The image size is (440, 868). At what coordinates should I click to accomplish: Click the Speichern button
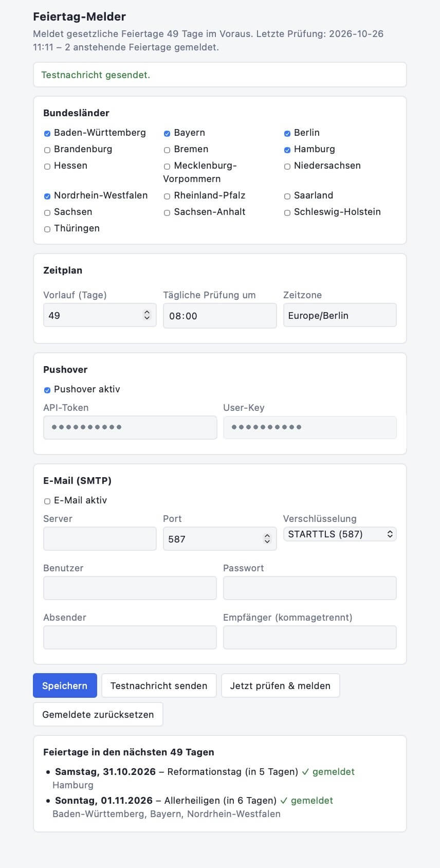tap(65, 685)
